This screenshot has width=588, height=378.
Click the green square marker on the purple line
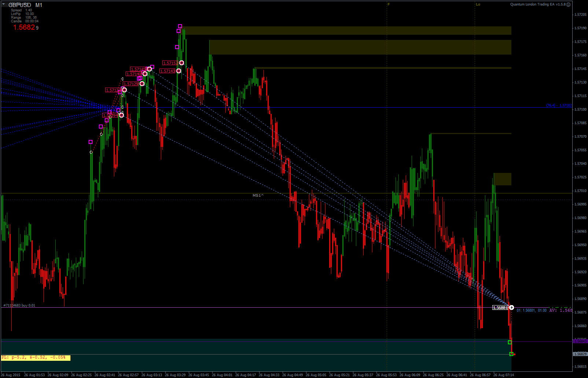(x=510, y=342)
